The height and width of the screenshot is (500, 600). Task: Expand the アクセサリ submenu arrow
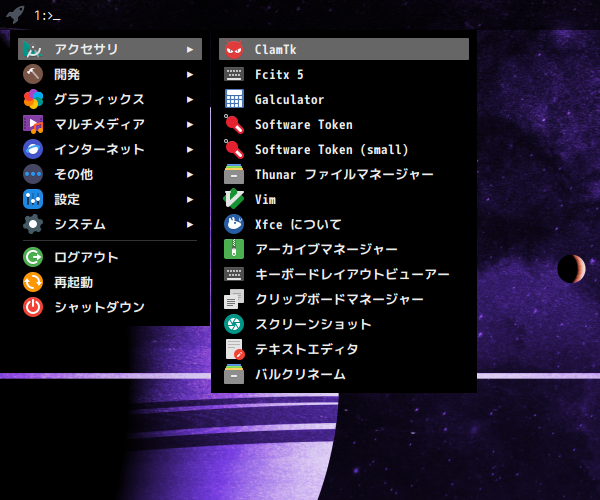[190, 49]
